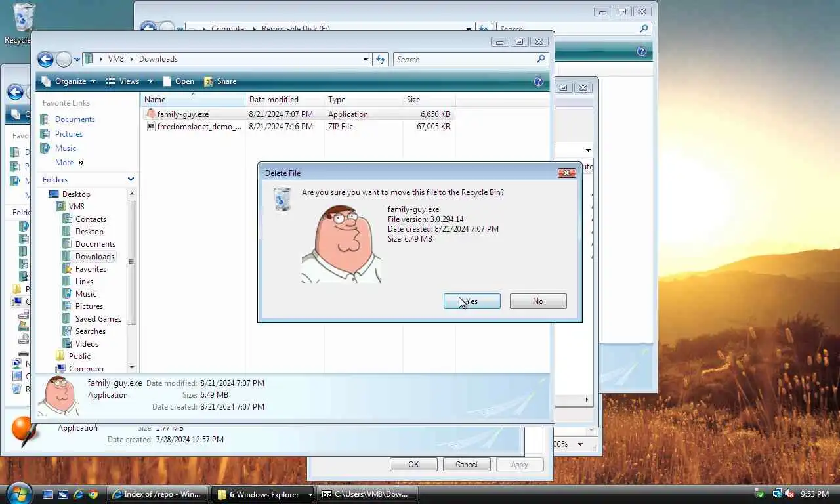The width and height of the screenshot is (840, 504).
Task: Select Favorites in the folder tree
Action: (x=91, y=269)
